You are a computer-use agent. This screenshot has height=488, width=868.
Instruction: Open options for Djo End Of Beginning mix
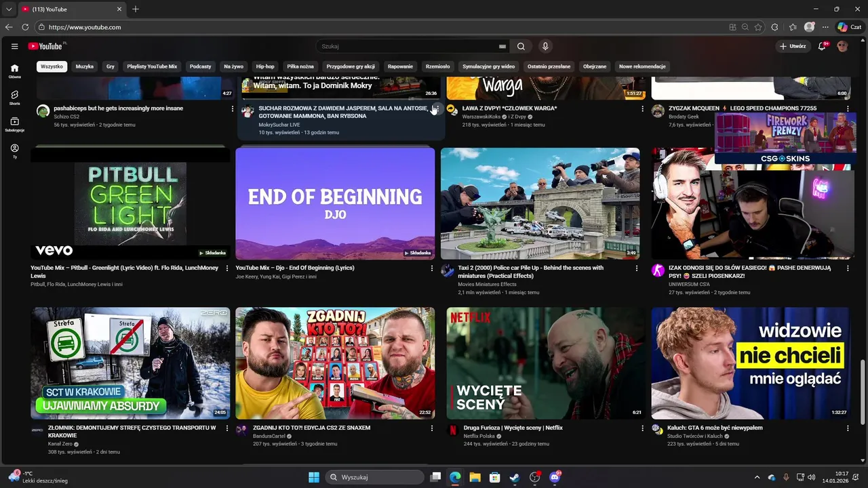432,268
